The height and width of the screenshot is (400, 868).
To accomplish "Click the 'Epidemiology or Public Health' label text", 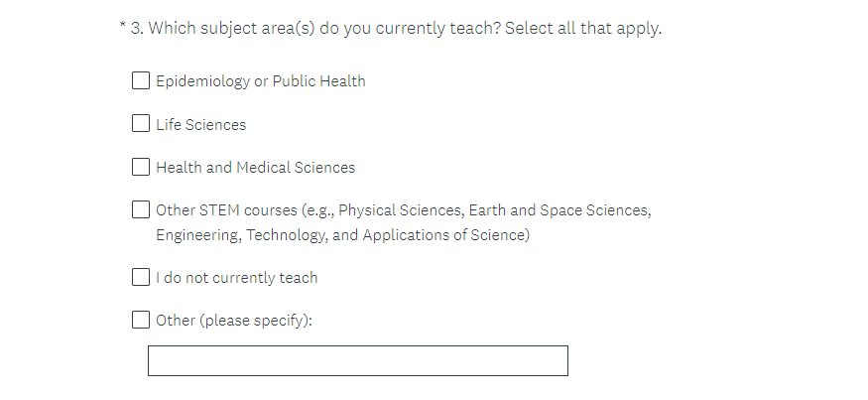I will 260,81.
